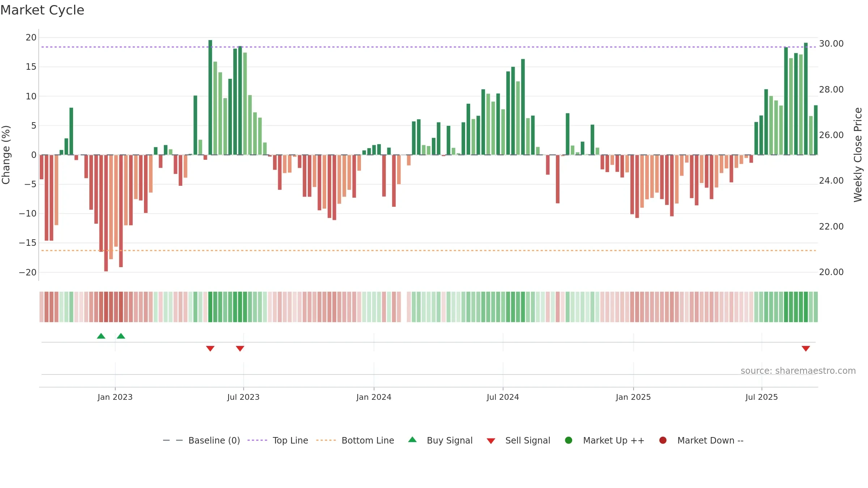The height and width of the screenshot is (488, 868).
Task: Click the second green buy signal marker
Action: 121,336
